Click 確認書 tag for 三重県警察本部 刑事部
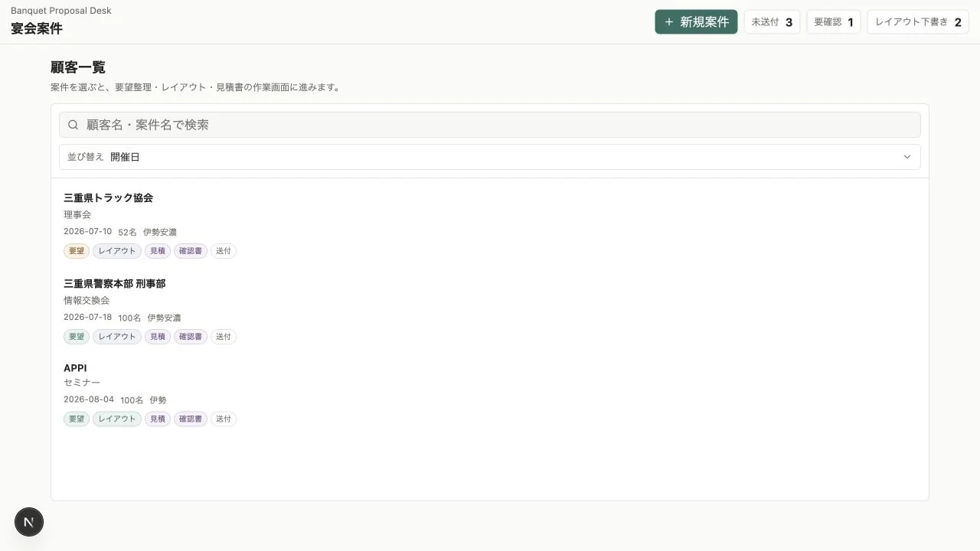The image size is (980, 551). tap(191, 337)
